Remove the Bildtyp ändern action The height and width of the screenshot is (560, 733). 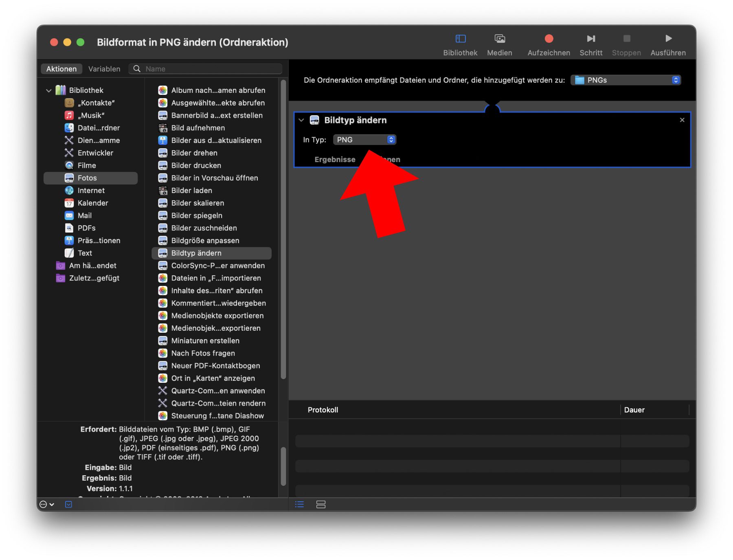[682, 120]
